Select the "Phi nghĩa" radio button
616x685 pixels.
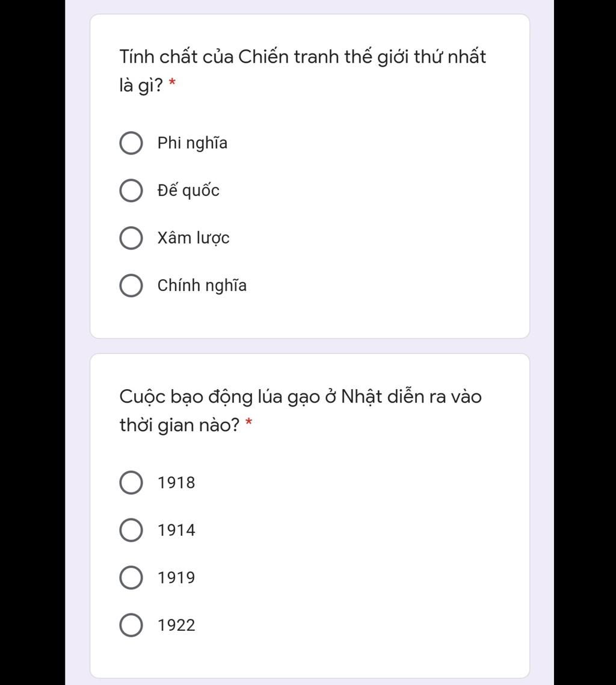pyautogui.click(x=131, y=143)
